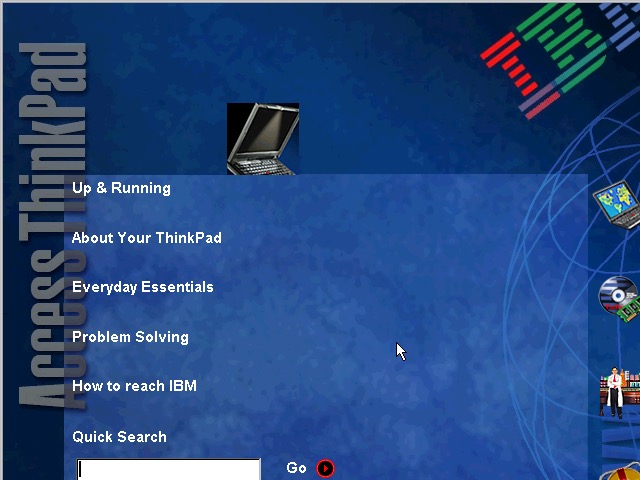Click the red Go arrow button
Screen dimensions: 640x480
325,468
